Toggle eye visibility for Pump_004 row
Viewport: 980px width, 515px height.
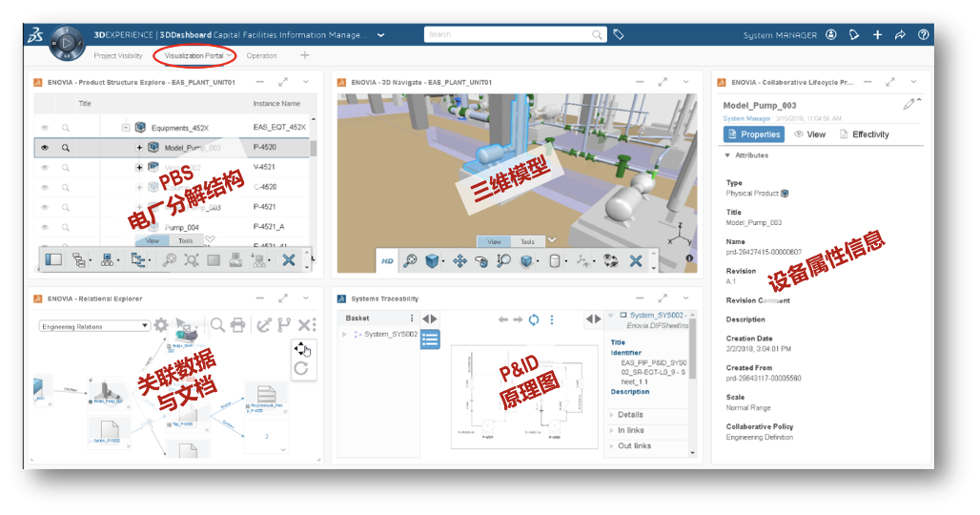click(45, 227)
